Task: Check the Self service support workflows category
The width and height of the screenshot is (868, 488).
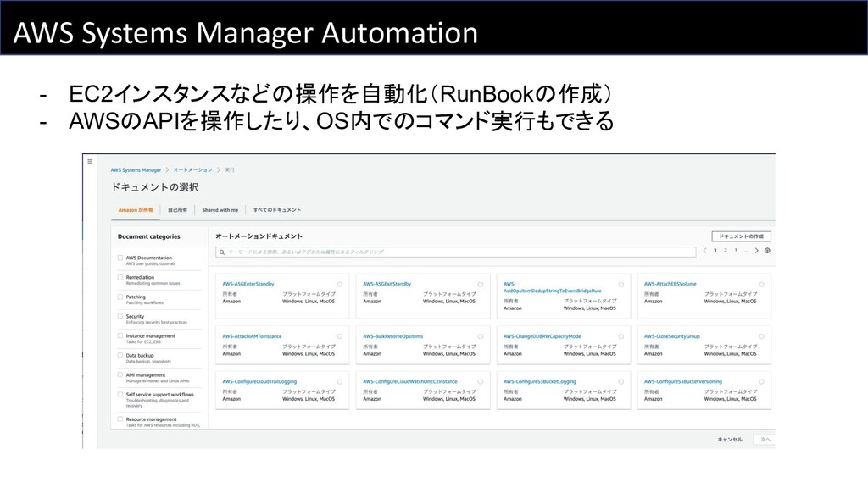Action: (120, 395)
